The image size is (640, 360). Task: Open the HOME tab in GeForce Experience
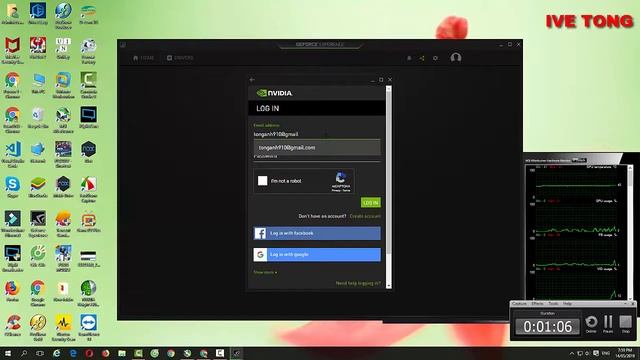(x=143, y=58)
